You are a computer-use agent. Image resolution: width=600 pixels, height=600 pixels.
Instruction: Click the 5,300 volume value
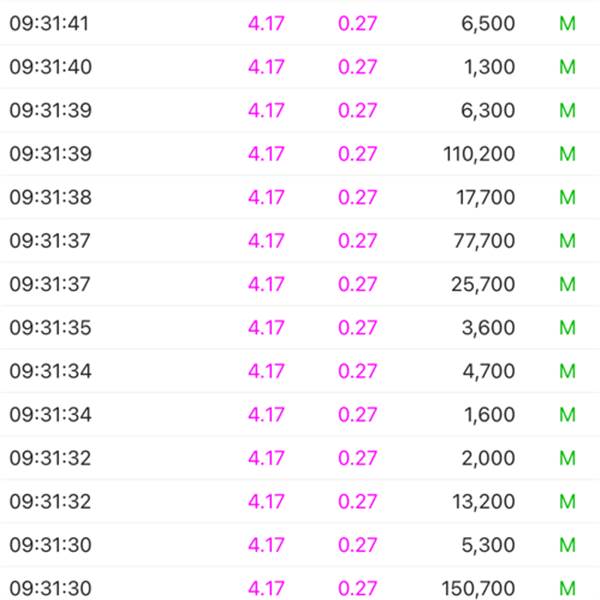click(488, 545)
